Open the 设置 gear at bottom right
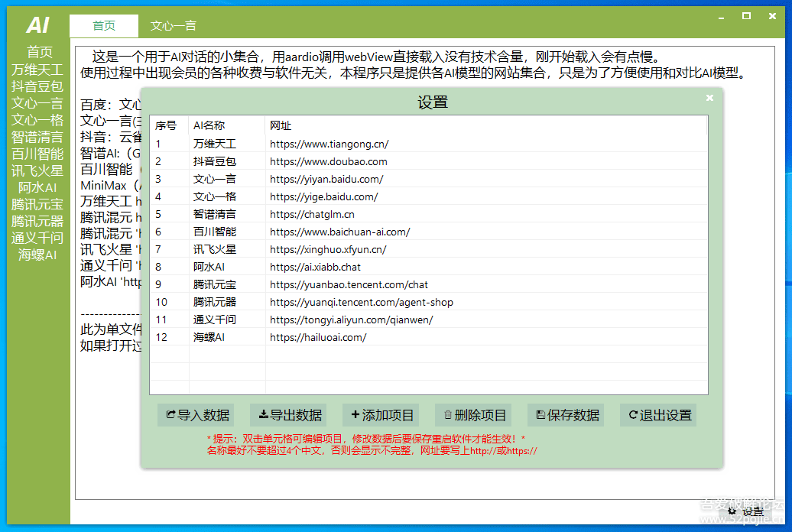This screenshot has height=532, width=792. pyautogui.click(x=745, y=511)
